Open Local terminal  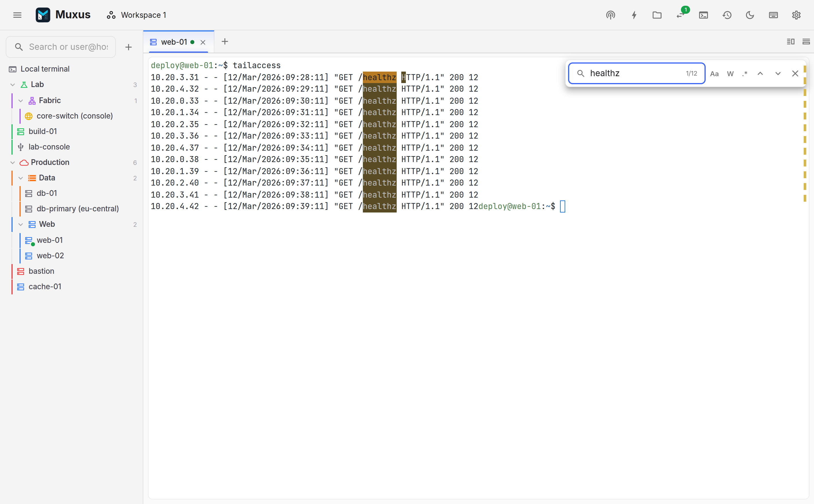[71, 69]
